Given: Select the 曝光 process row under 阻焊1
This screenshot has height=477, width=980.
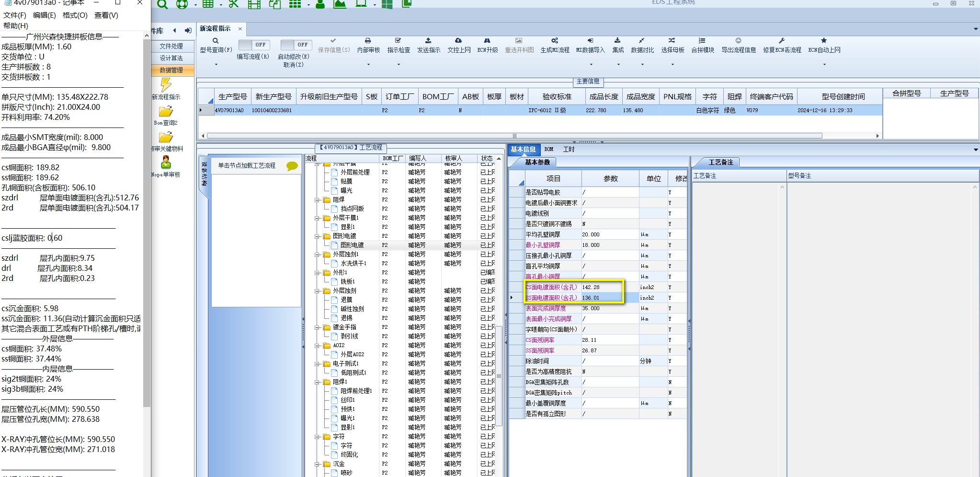Looking at the screenshot, I should pos(347,418).
